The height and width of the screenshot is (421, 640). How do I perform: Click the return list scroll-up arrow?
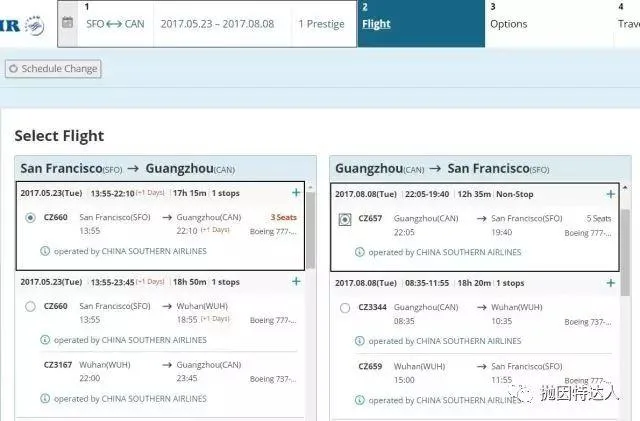[625, 187]
